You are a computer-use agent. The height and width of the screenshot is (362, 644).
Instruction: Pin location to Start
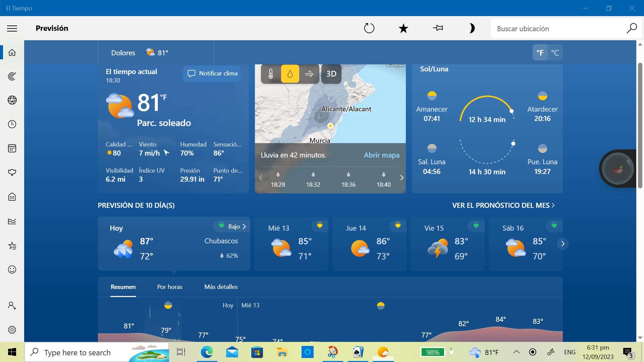(x=438, y=28)
